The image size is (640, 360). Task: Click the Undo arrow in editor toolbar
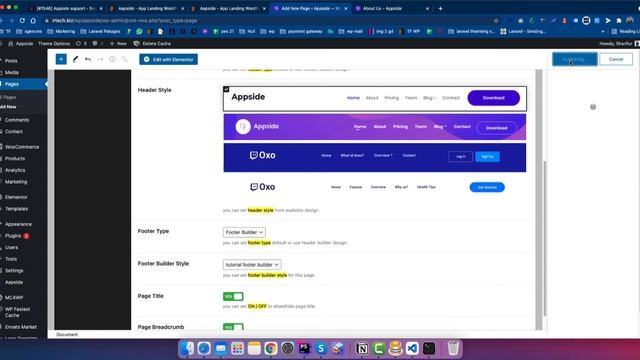[x=88, y=59]
